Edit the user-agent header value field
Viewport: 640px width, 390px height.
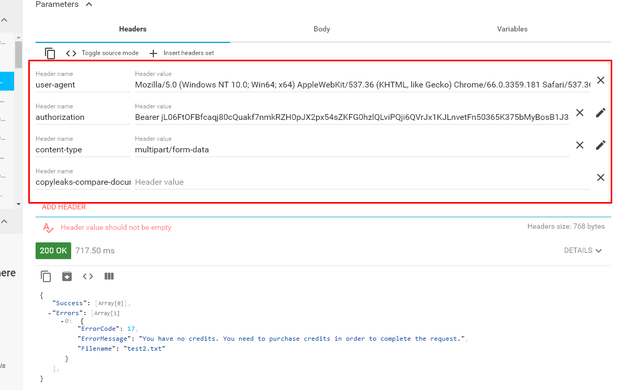point(362,85)
